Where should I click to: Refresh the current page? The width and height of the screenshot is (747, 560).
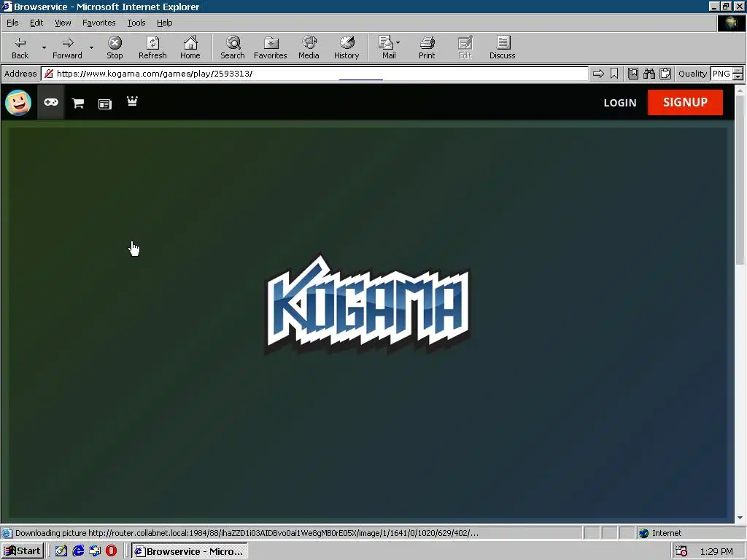tap(152, 48)
